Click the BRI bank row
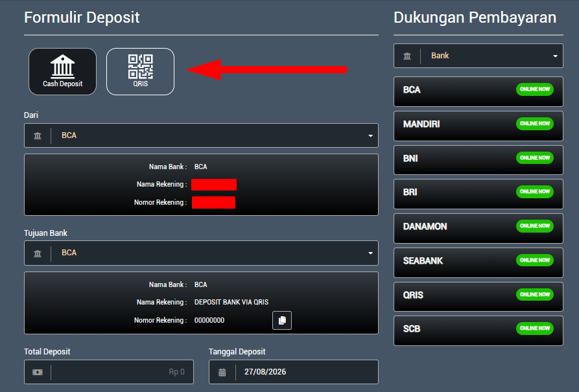The height and width of the screenshot is (392, 579). click(x=479, y=194)
